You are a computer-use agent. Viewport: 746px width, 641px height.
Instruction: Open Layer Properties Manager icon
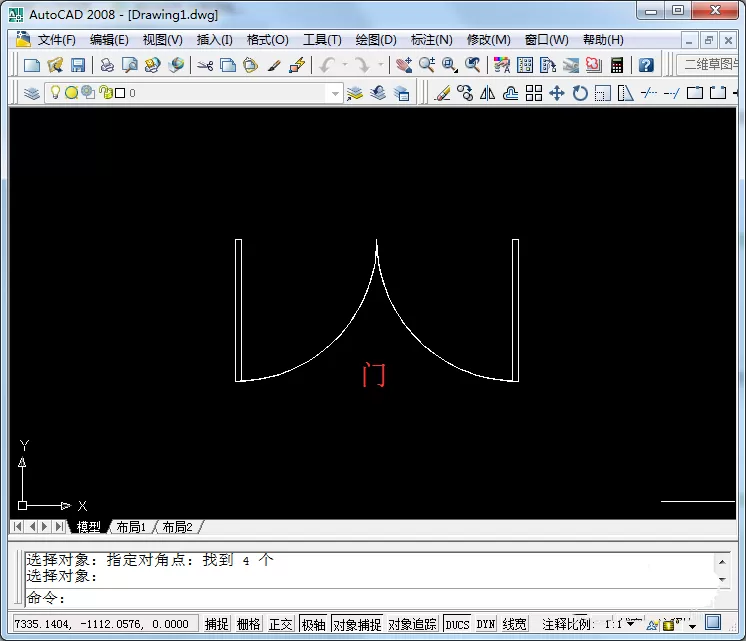pyautogui.click(x=32, y=93)
